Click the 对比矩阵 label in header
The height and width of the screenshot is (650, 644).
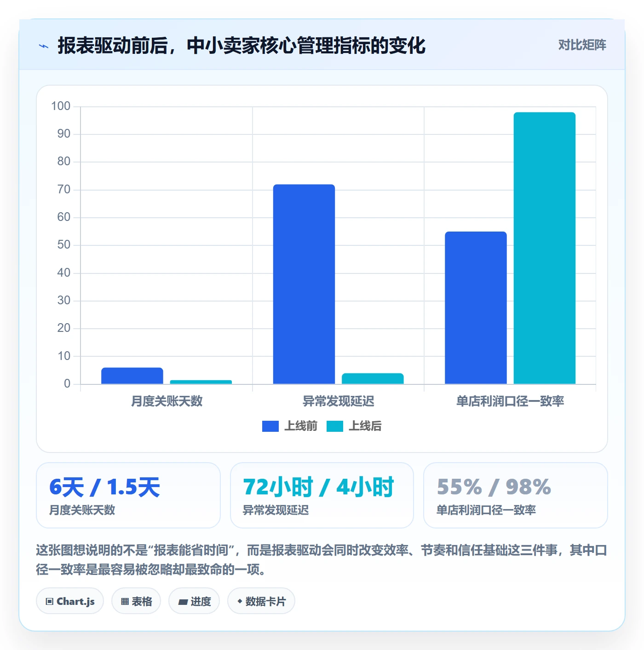582,45
